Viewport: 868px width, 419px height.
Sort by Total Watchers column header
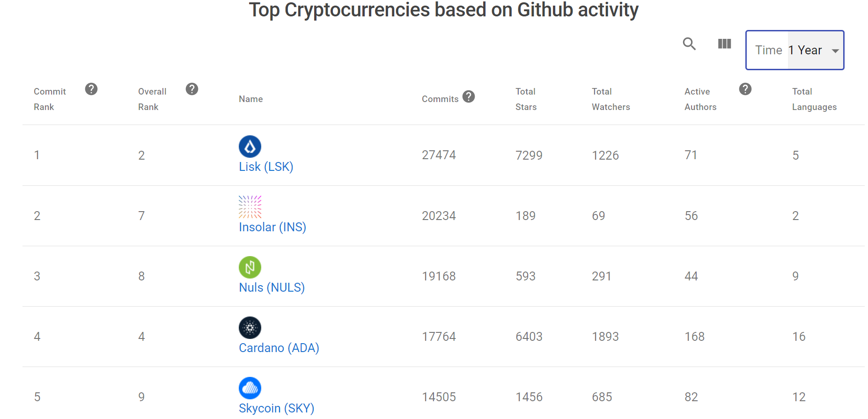611,99
